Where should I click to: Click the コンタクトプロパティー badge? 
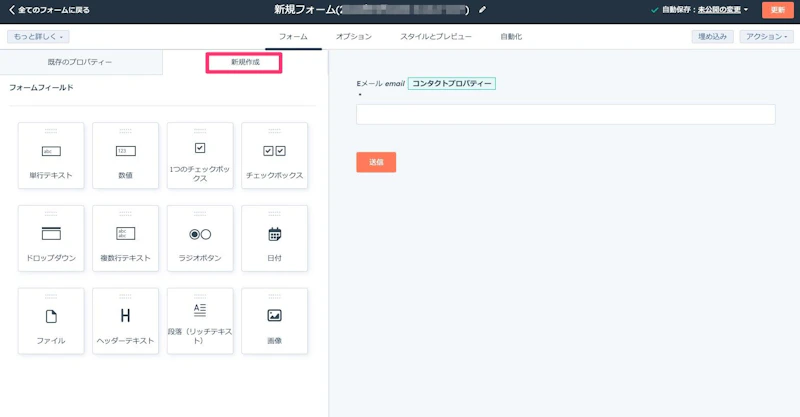point(452,83)
